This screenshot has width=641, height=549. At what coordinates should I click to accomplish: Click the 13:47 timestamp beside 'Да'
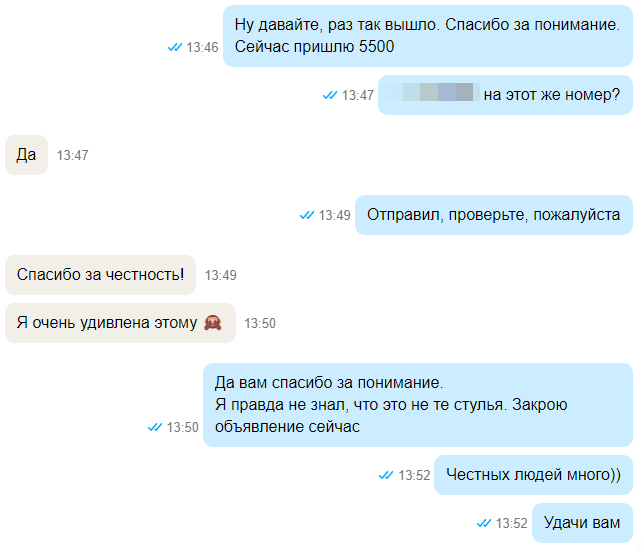[x=72, y=155]
